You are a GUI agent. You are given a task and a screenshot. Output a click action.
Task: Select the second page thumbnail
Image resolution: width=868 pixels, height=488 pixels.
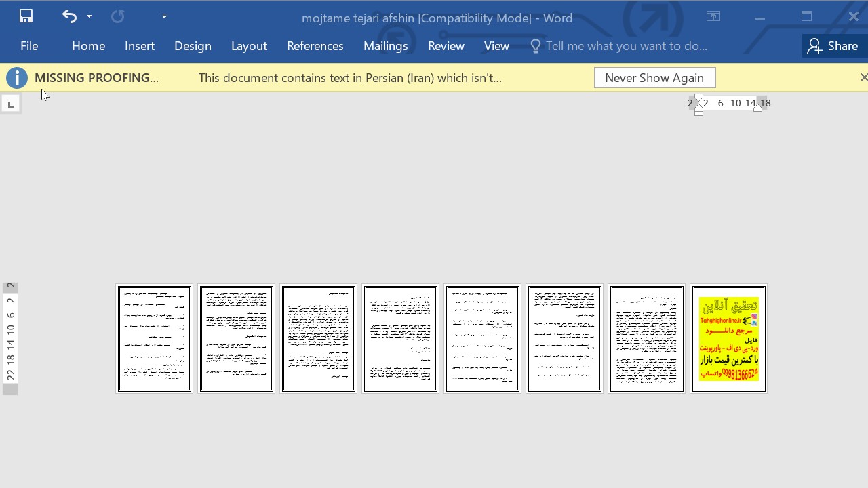237,339
